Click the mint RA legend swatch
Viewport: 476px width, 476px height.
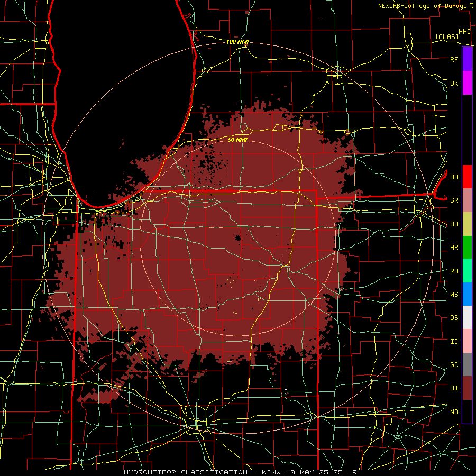(x=467, y=271)
